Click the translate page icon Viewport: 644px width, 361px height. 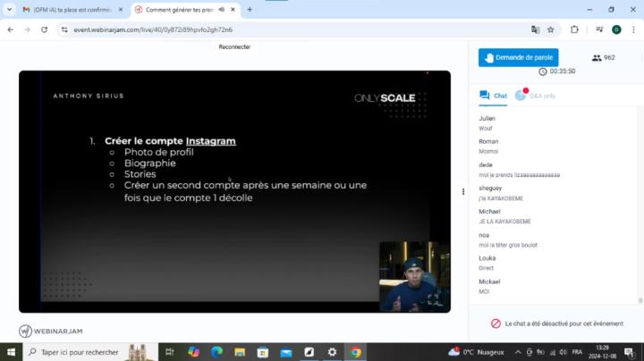pyautogui.click(x=535, y=29)
